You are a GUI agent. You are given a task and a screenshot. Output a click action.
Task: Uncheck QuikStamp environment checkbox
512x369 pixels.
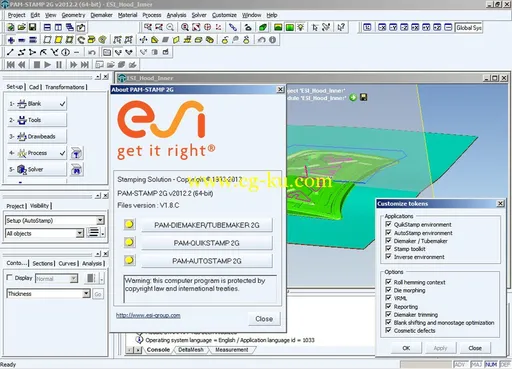click(388, 224)
